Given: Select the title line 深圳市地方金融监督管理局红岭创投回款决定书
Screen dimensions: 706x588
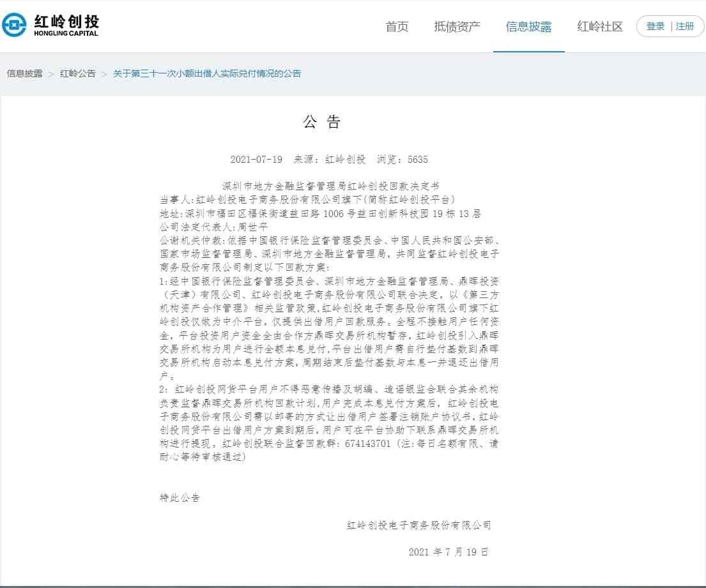Looking at the screenshot, I should pos(331,186).
